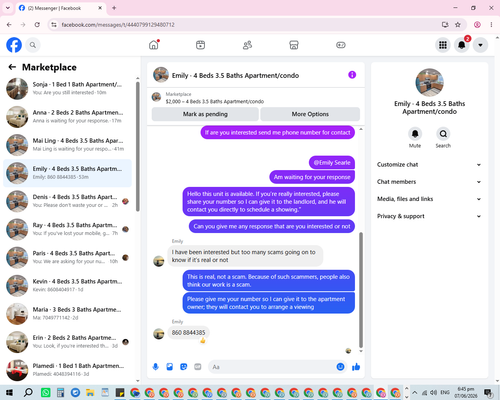Click Emily's large profile thumbnail in info panel

click(429, 82)
